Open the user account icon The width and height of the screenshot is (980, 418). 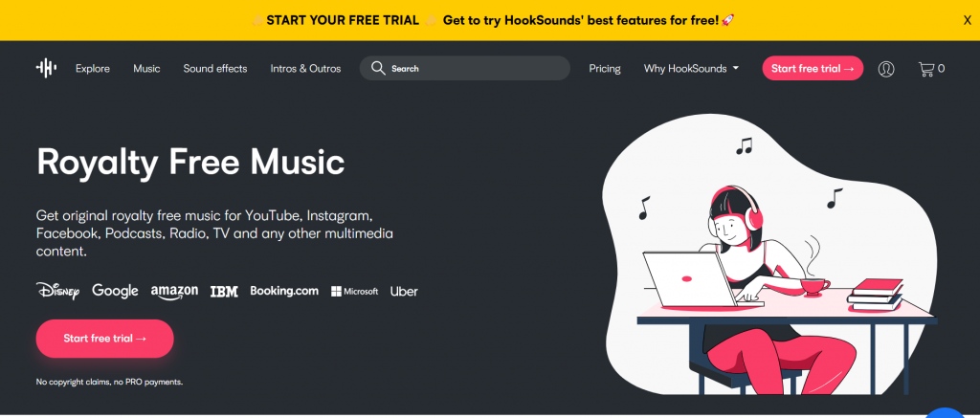[x=886, y=69]
